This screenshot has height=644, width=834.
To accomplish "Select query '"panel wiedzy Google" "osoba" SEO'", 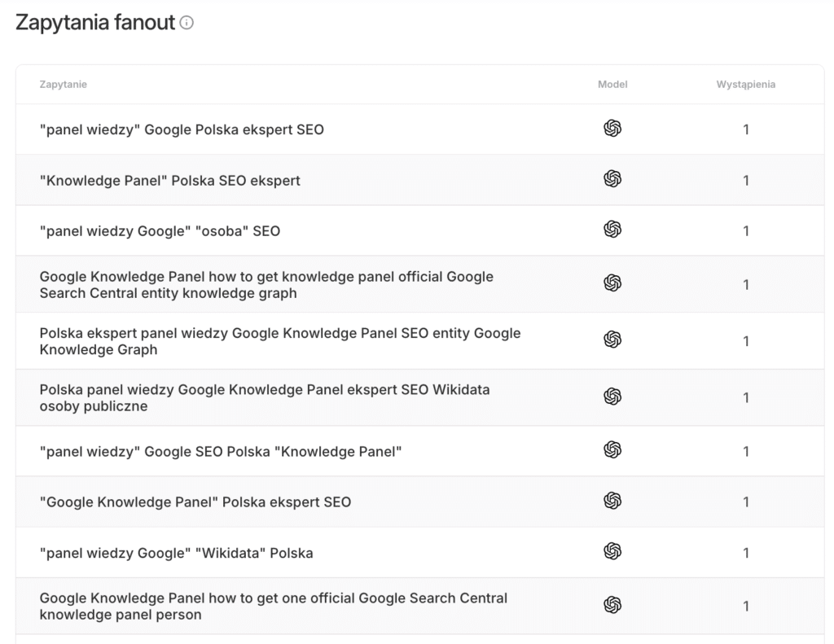I will click(x=160, y=231).
